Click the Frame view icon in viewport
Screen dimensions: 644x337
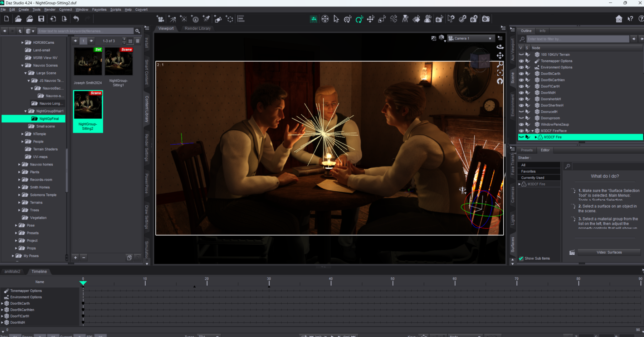500,73
